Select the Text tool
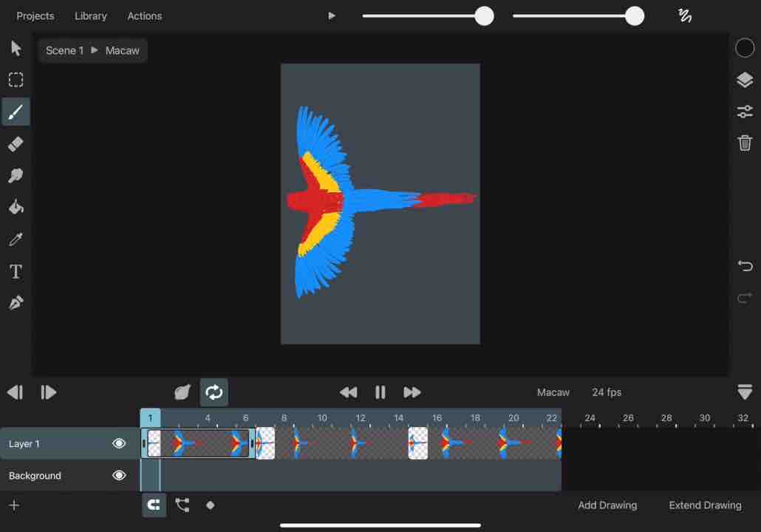 pos(16,271)
